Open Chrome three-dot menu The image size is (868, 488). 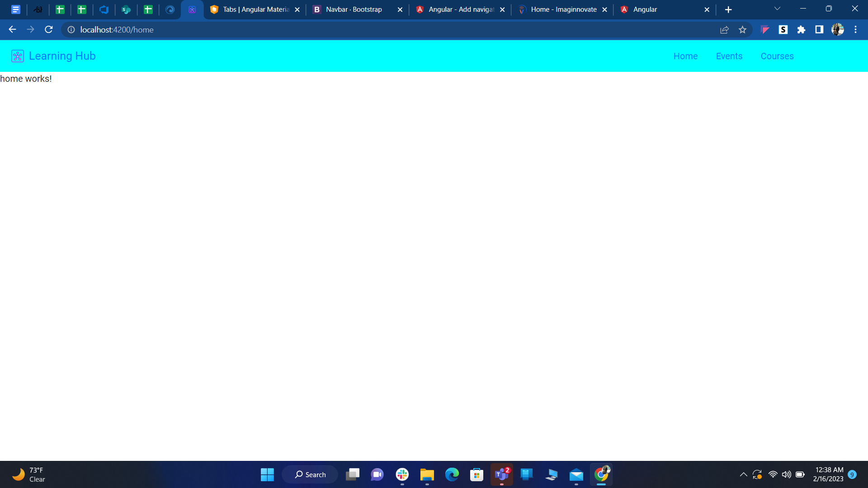click(x=855, y=30)
